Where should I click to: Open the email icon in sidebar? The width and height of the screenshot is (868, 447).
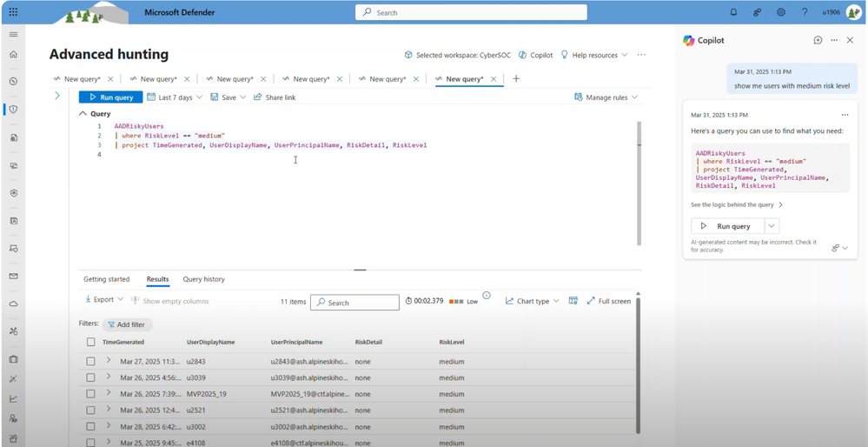[13, 276]
